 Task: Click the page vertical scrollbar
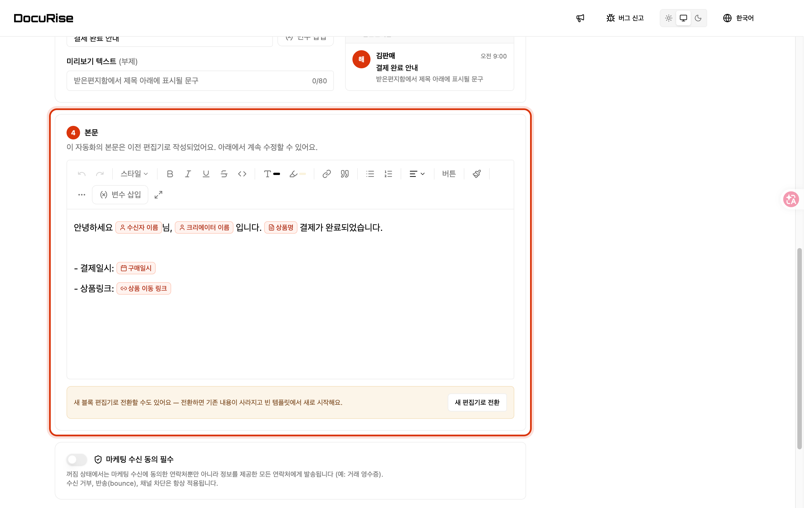coord(800,349)
